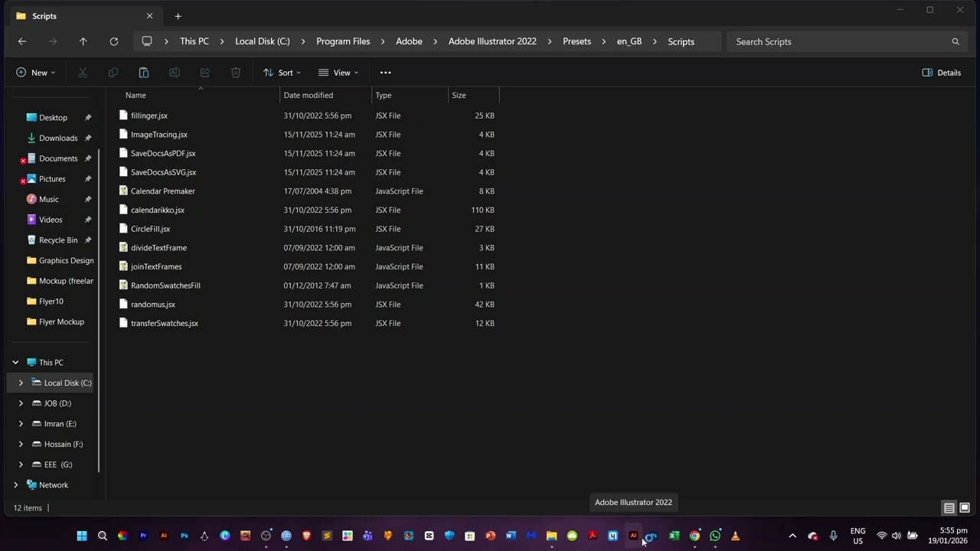Open the Sort dropdown
Viewport: 980px width, 551px height.
click(x=282, y=73)
